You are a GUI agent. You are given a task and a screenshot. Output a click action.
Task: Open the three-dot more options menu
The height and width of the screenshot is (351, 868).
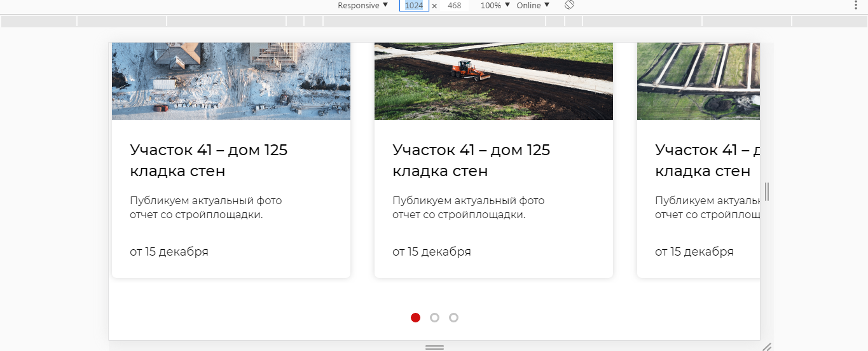[855, 5]
